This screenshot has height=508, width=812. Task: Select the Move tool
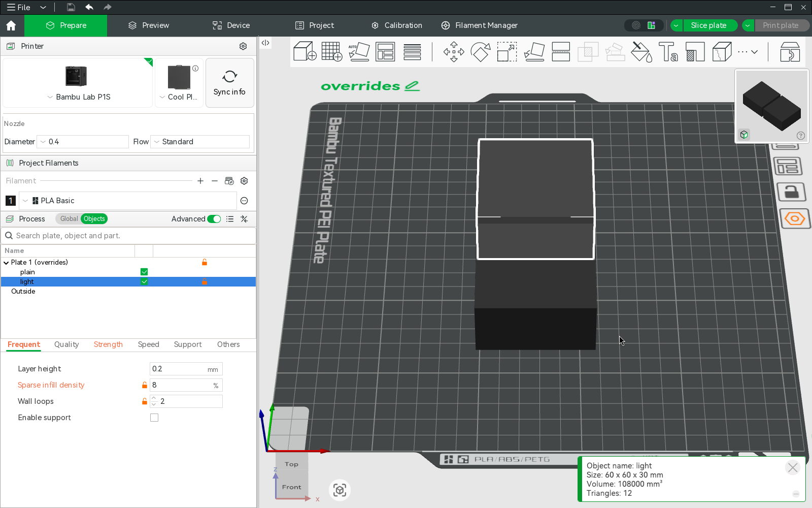click(454, 51)
